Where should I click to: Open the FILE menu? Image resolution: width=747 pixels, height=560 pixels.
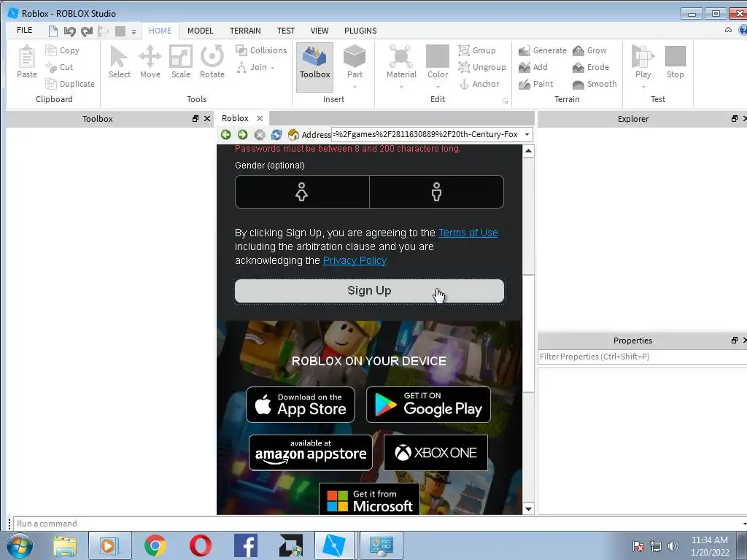pyautogui.click(x=24, y=30)
